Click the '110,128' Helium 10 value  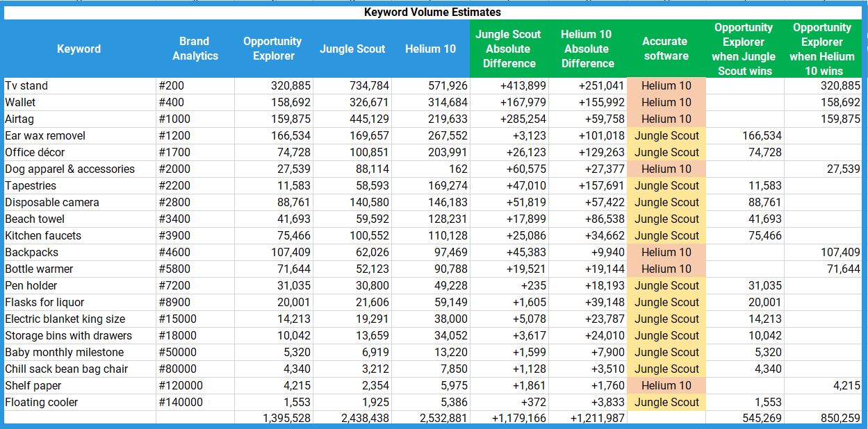431,236
